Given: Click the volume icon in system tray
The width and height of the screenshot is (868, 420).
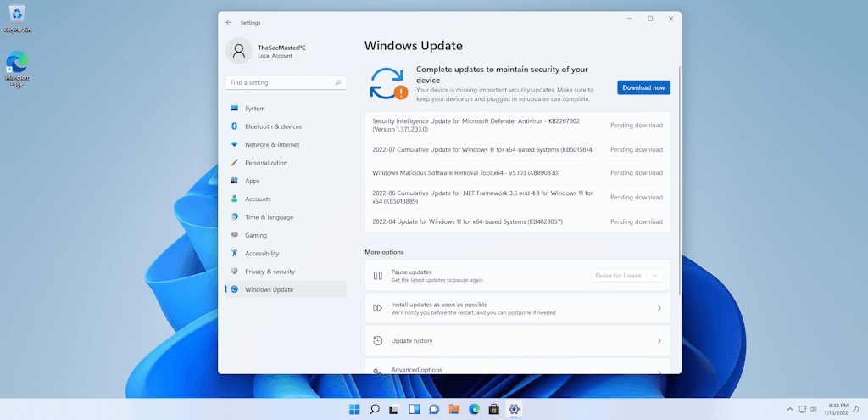Looking at the screenshot, I should pos(813,410).
